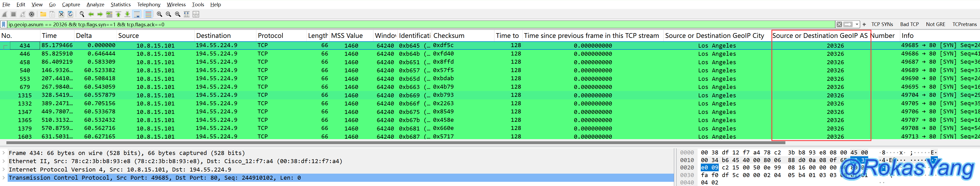Expand the Transmission Control Protocol tree row

pos(4,178)
